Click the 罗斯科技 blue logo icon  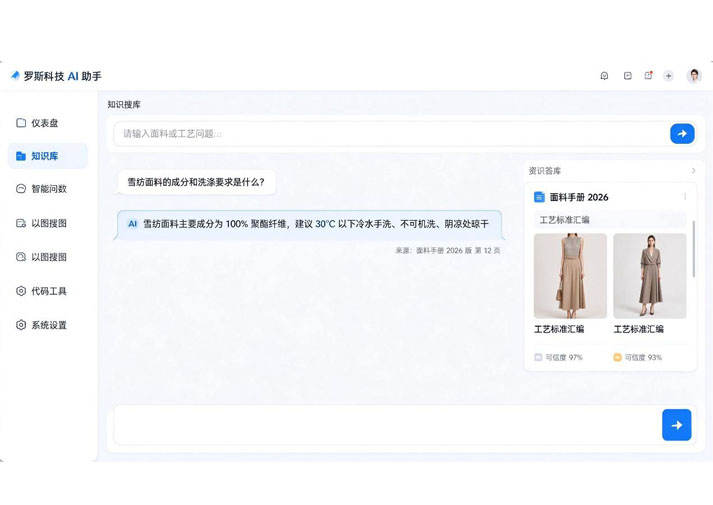pos(15,75)
